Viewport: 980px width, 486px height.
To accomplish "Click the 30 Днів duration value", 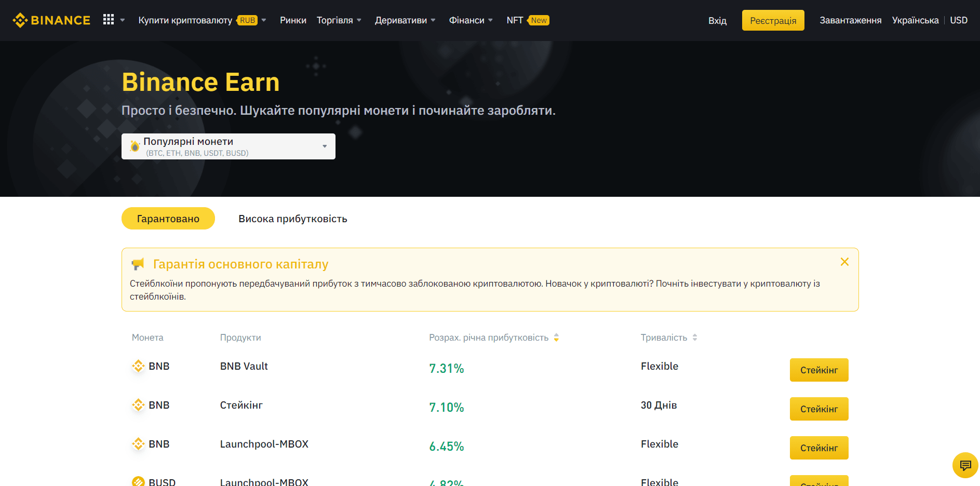I will coord(659,405).
